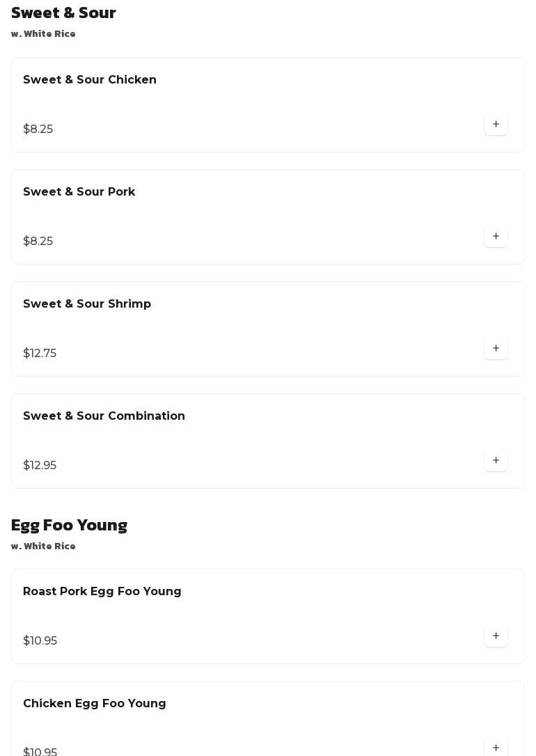Screen dimensions: 536x756
Task: Click the Egg Foo Young section heading
Action: tap(69, 526)
